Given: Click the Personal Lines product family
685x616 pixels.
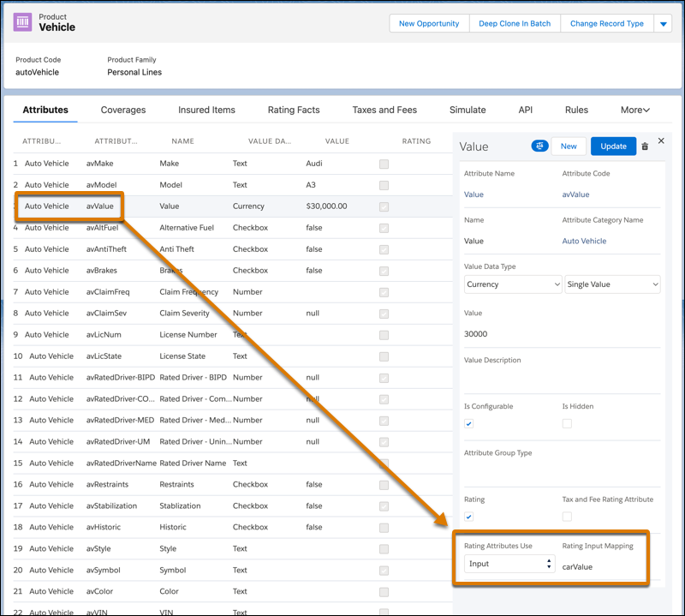Looking at the screenshot, I should click(134, 72).
